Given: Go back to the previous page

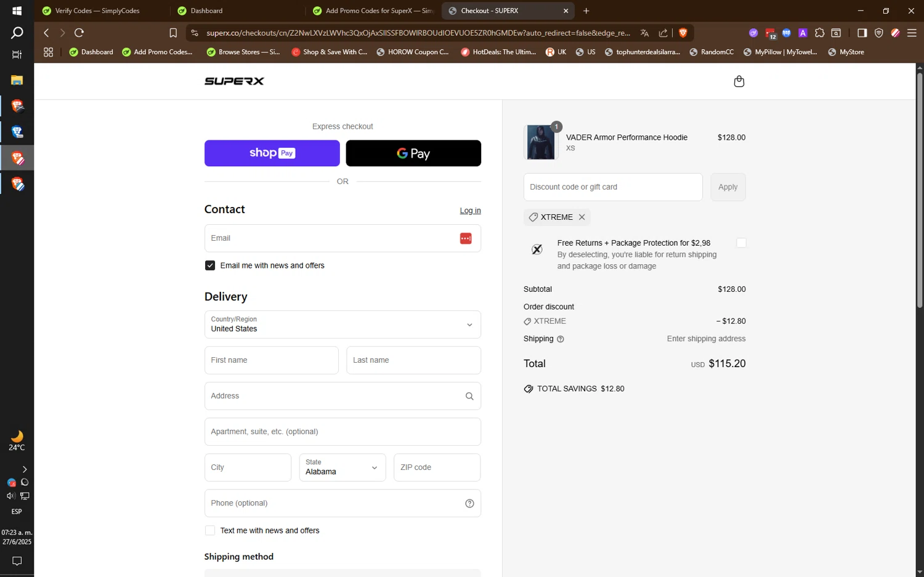Looking at the screenshot, I should pyautogui.click(x=46, y=33).
